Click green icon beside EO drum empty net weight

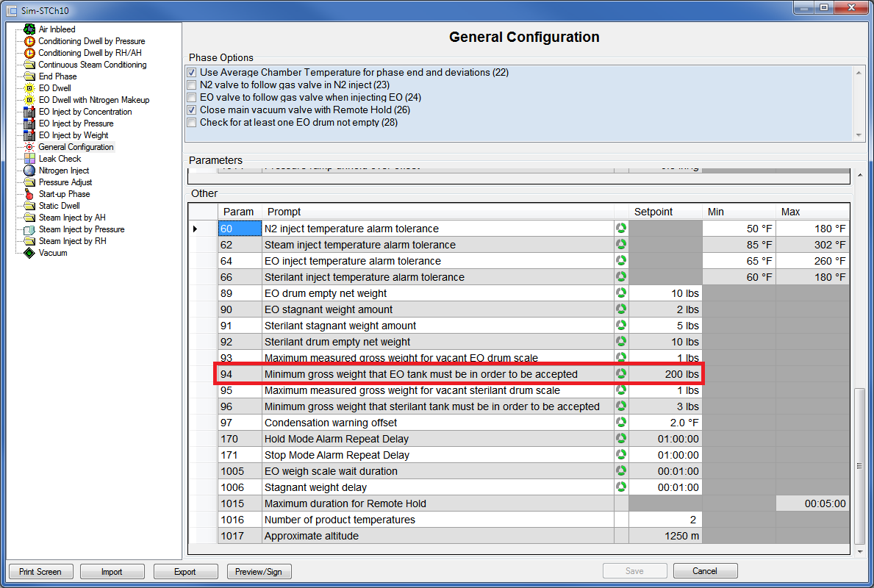(x=621, y=293)
